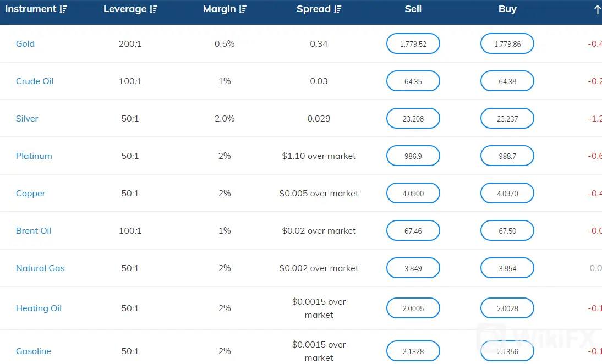The image size is (602, 364).
Task: Sell Crude Oil at 64.35
Action: [413, 81]
